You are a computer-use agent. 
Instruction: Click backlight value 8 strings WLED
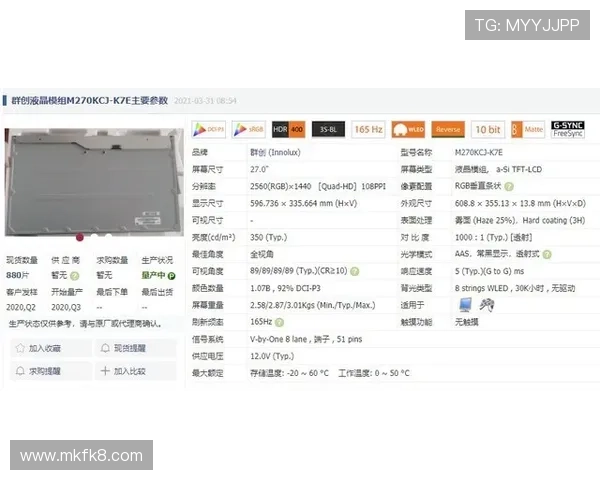[481, 288]
